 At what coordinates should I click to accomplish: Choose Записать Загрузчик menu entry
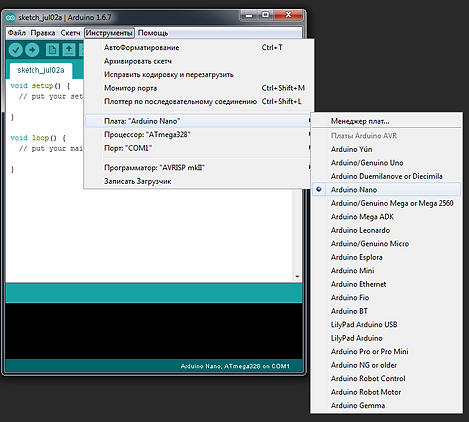tap(199, 181)
